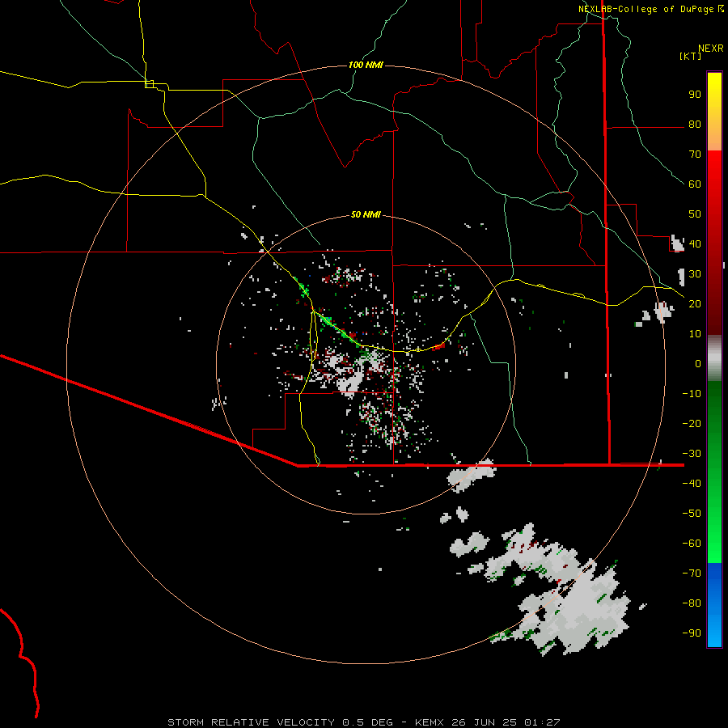Click the positive "40" scale label
The image size is (728, 728).
(695, 243)
